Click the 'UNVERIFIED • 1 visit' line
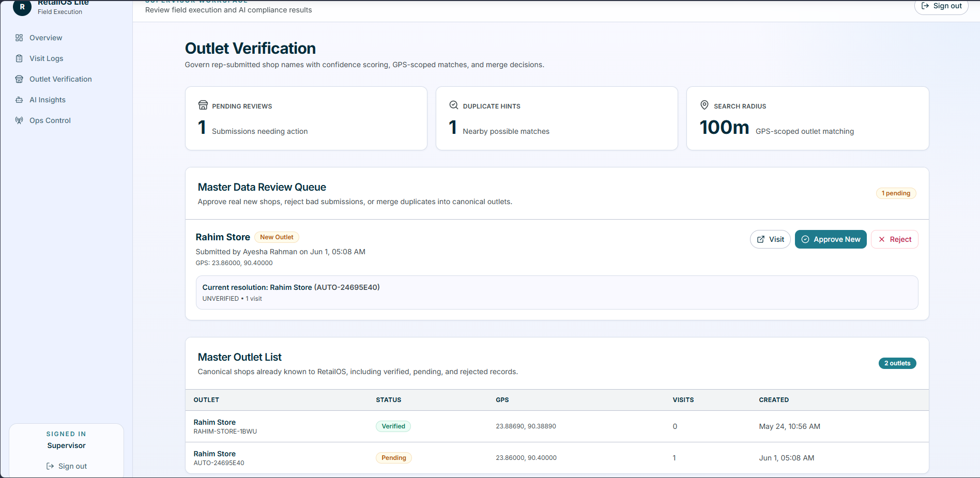 232,299
